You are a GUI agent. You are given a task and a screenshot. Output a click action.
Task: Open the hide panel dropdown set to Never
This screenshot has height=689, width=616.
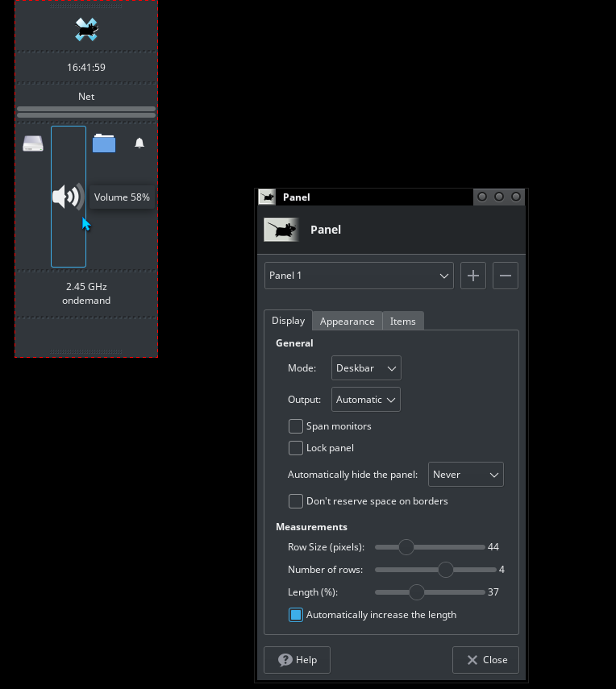(x=466, y=475)
